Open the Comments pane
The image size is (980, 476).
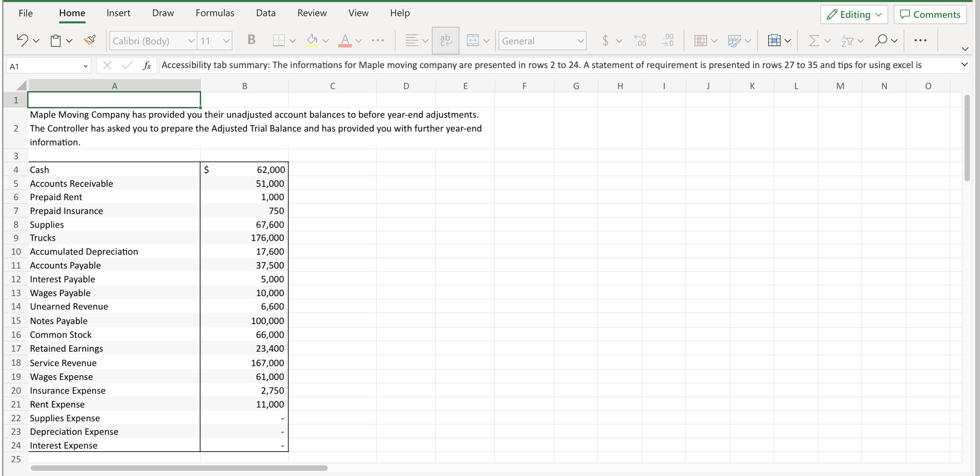point(930,14)
